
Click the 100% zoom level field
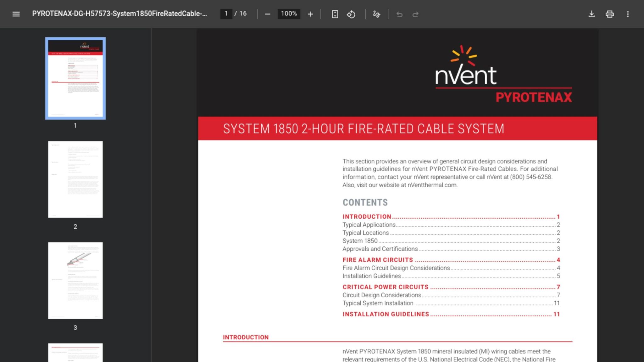pos(289,14)
